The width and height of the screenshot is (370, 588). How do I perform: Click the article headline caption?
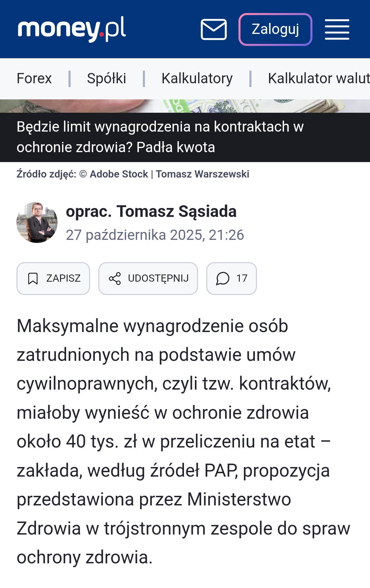pos(160,137)
